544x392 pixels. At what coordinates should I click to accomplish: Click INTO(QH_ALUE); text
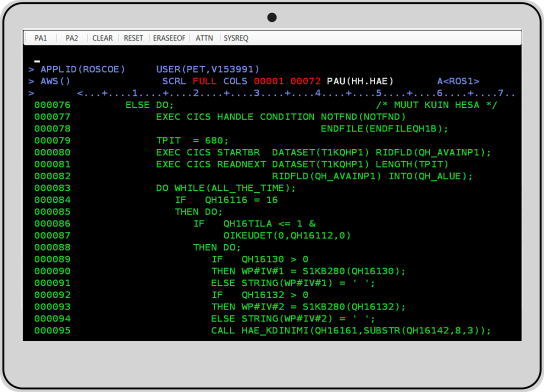(x=430, y=176)
